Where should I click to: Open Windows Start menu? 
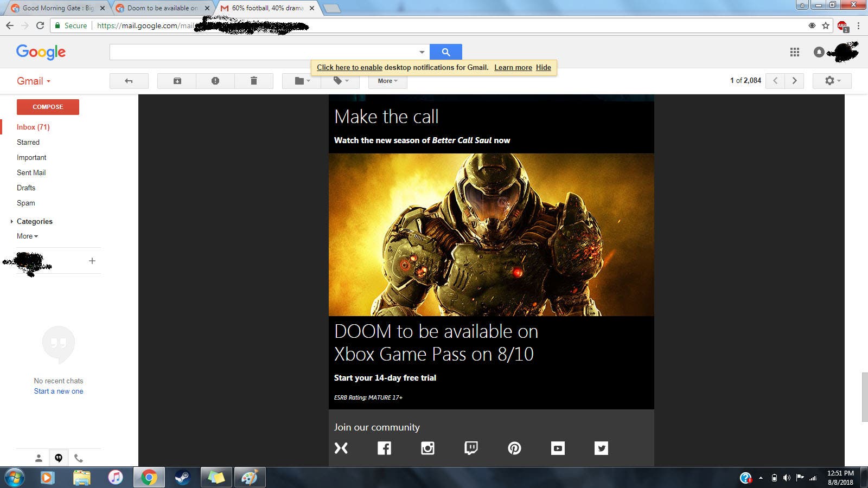pyautogui.click(x=15, y=478)
